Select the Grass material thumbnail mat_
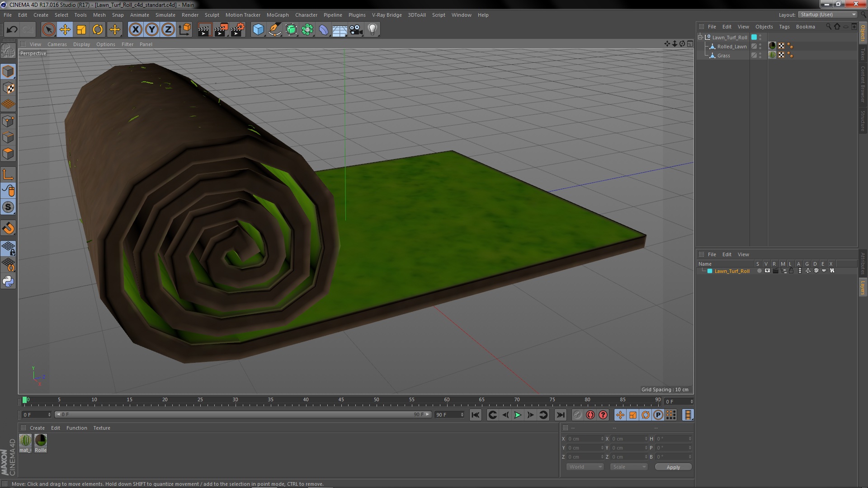Image resolution: width=868 pixels, height=488 pixels. [26, 443]
